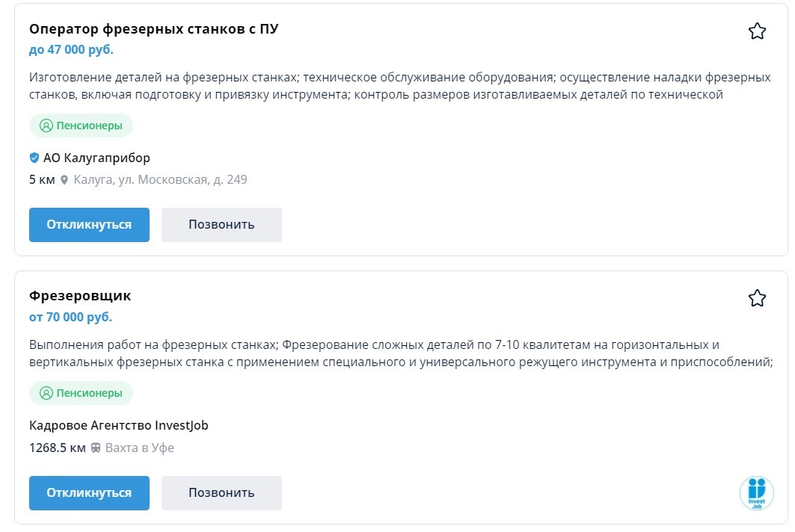The width and height of the screenshot is (795, 532).
Task: Click the salary до 47 000 руб.
Action: coord(71,50)
